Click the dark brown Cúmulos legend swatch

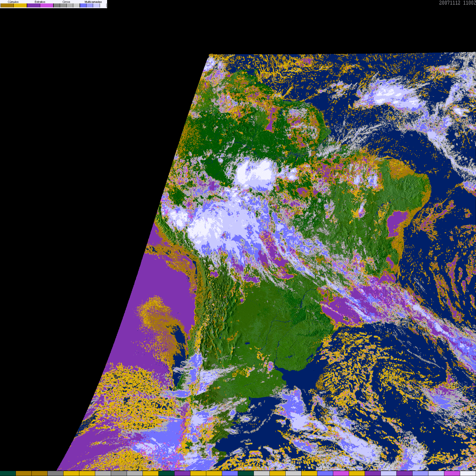(x=7, y=5)
